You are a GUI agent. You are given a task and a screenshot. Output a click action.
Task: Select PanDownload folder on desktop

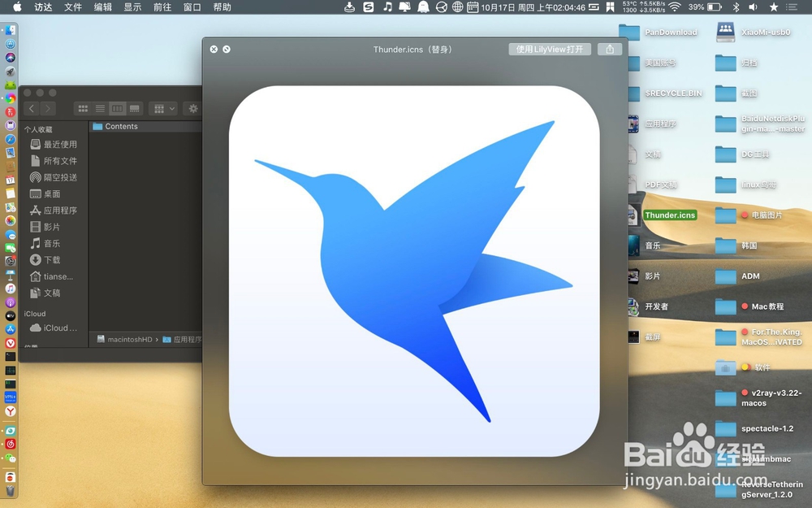click(658, 33)
